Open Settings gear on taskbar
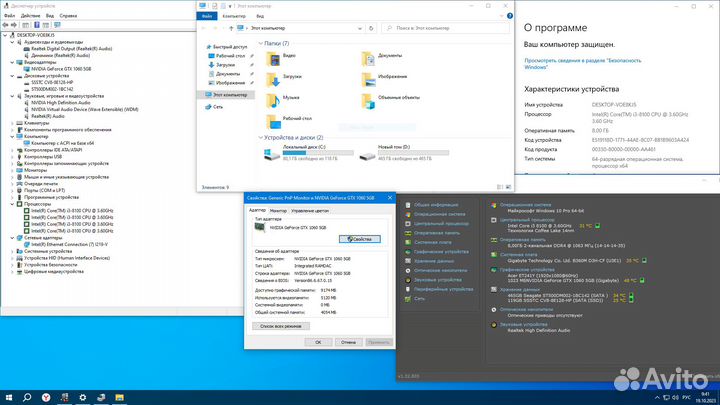Viewport: 720px width, 405px height. (x=83, y=398)
